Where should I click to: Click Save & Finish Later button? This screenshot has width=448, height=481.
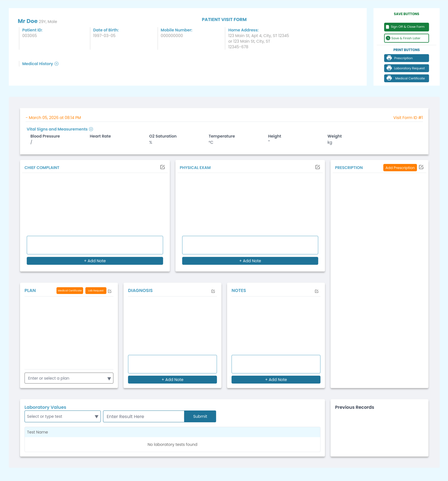click(x=406, y=38)
